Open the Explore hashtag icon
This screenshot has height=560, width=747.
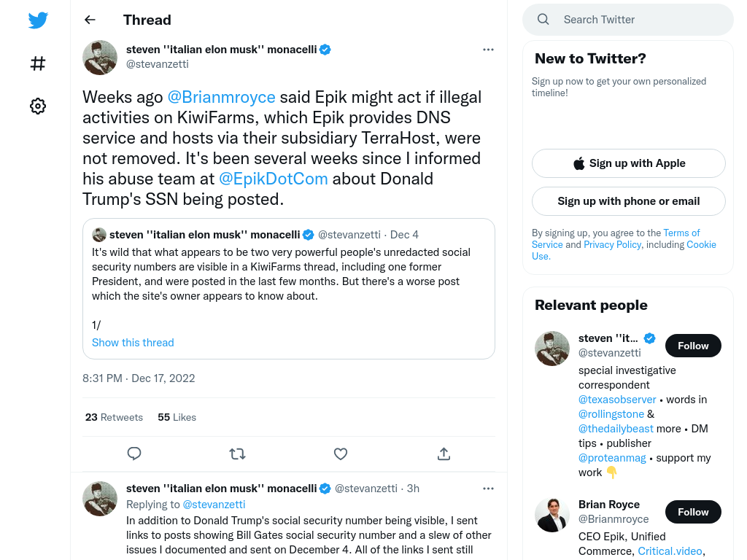tap(38, 63)
